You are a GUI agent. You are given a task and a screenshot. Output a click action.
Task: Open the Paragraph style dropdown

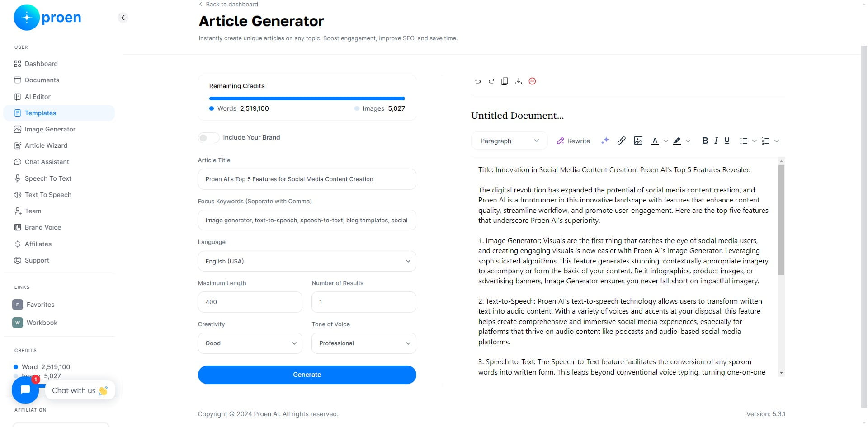click(x=509, y=141)
